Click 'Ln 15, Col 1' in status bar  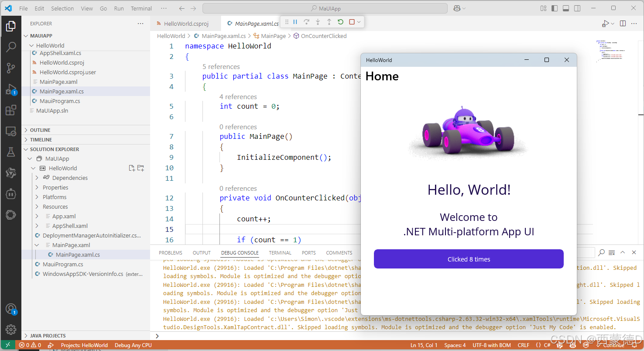pyautogui.click(x=424, y=345)
